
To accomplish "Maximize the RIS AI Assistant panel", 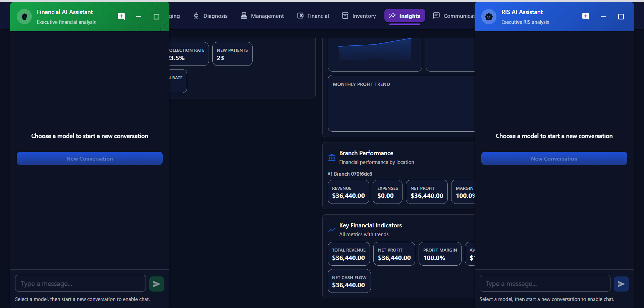I will click(x=621, y=16).
